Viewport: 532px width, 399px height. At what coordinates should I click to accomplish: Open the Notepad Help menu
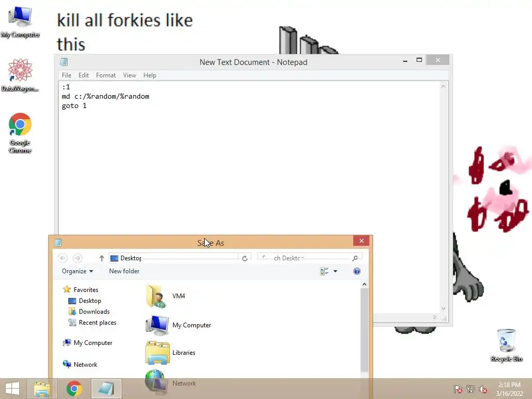[x=150, y=75]
